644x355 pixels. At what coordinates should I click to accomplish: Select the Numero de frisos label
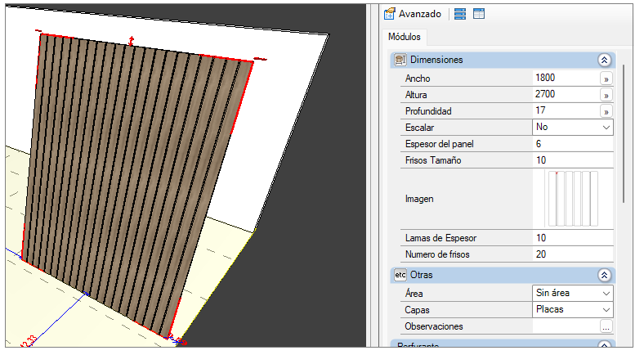point(437,254)
